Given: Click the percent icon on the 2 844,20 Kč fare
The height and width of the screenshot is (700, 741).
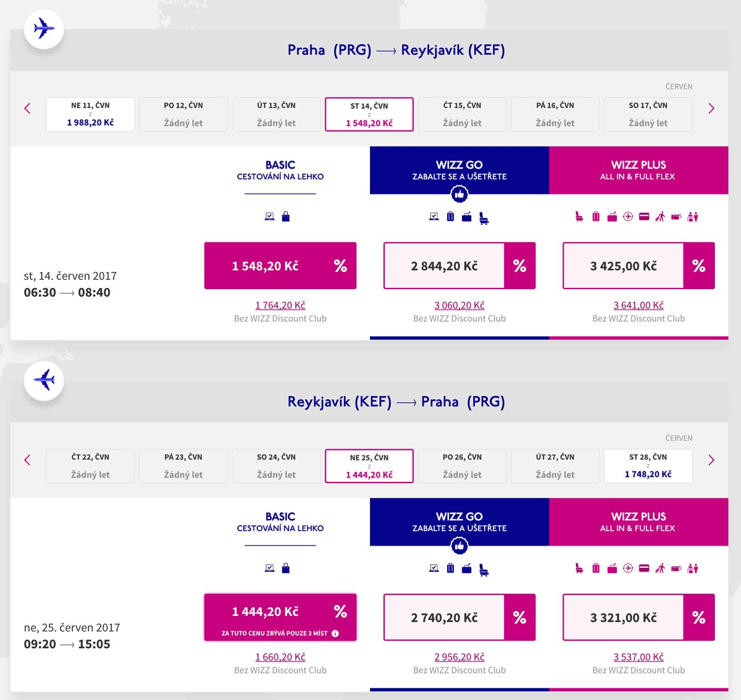Looking at the screenshot, I should 519,266.
